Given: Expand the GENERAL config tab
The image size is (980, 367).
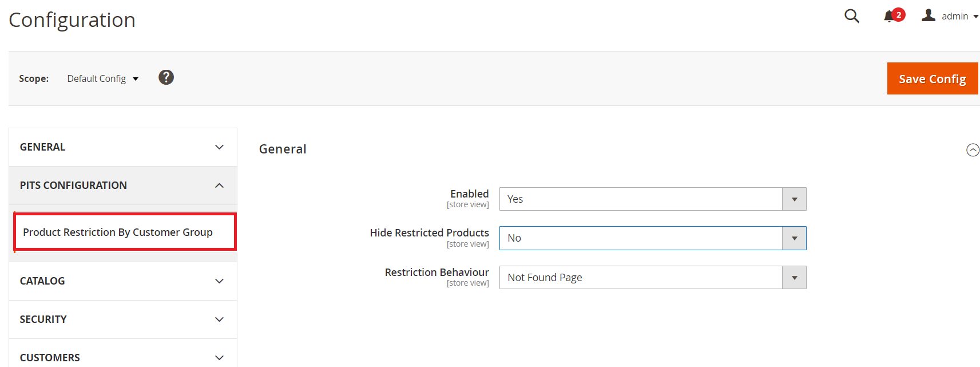Looking at the screenshot, I should [x=122, y=147].
